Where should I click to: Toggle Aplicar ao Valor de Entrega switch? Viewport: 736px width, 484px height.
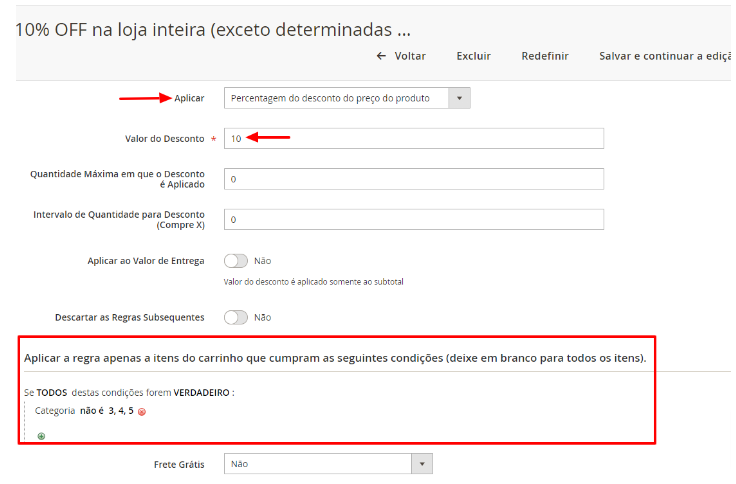coord(236,261)
